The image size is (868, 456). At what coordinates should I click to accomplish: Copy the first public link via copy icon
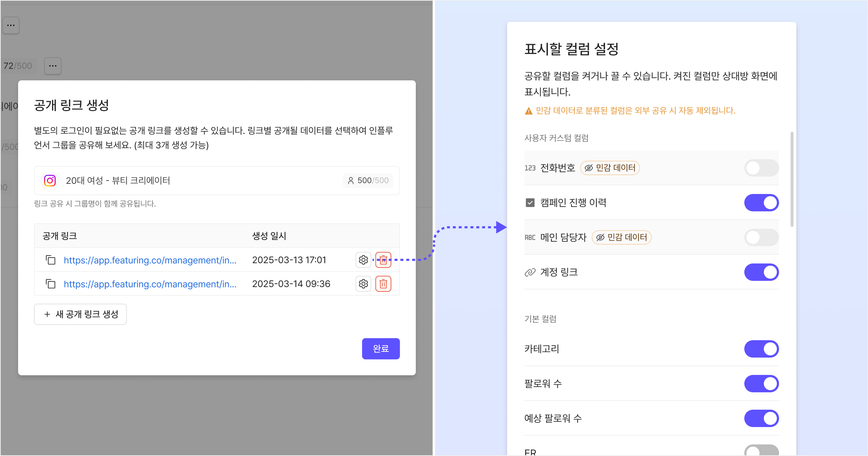[51, 260]
